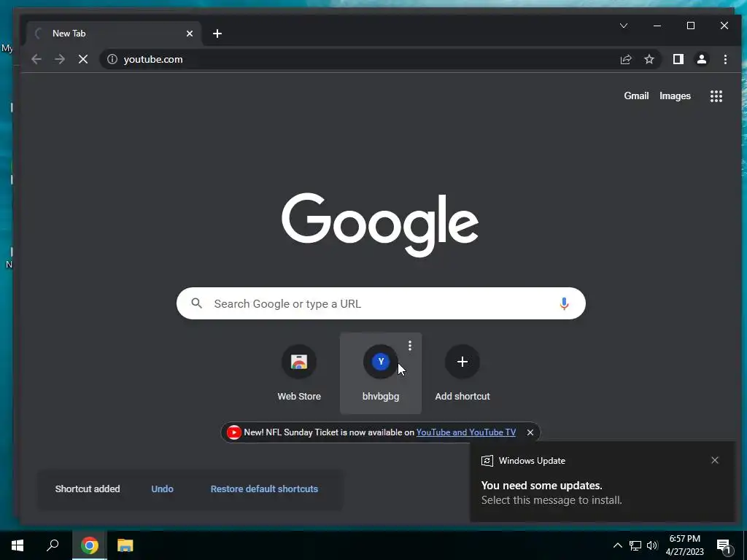Dismiss Windows Update notification

tap(715, 460)
